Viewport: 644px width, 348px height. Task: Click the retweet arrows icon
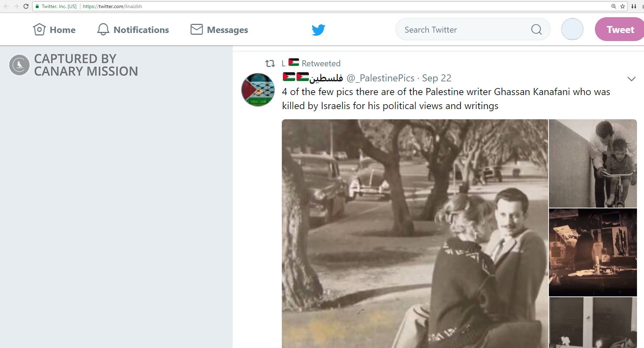coord(270,63)
